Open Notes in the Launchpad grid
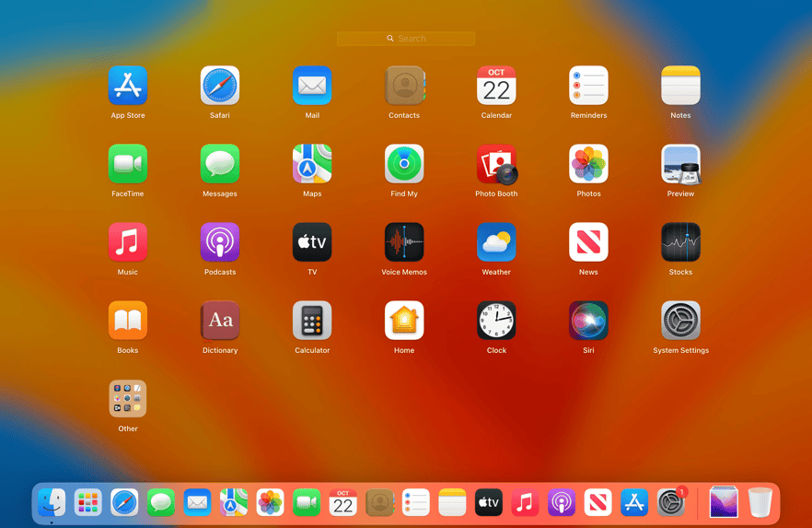 coord(681,85)
